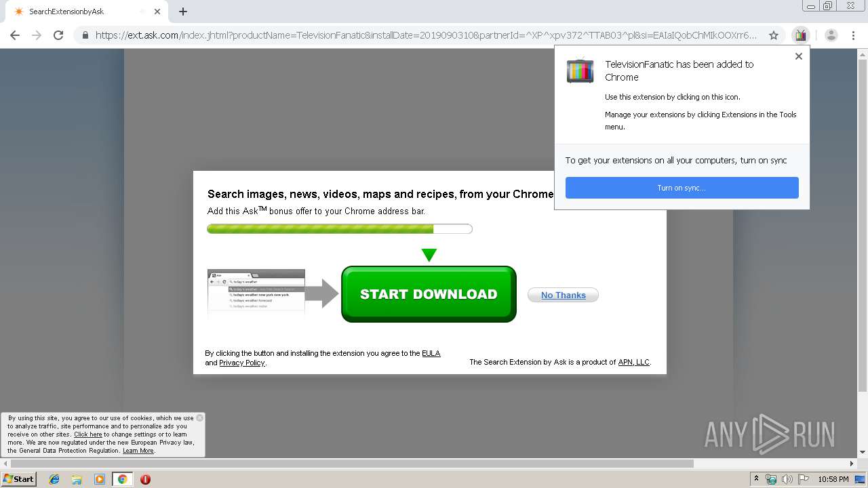The width and height of the screenshot is (868, 488).
Task: Click the browser back arrow
Action: tap(15, 35)
